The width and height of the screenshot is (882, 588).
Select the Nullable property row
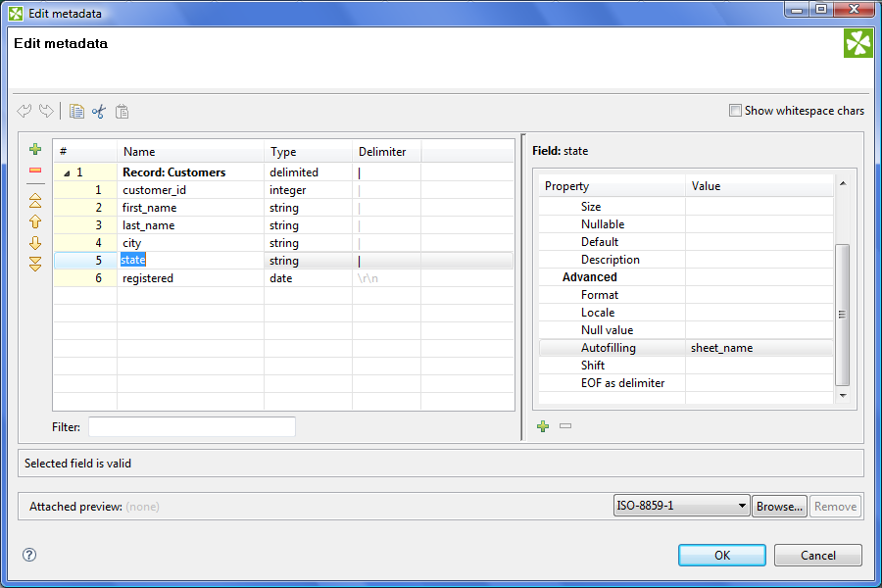pyautogui.click(x=686, y=224)
